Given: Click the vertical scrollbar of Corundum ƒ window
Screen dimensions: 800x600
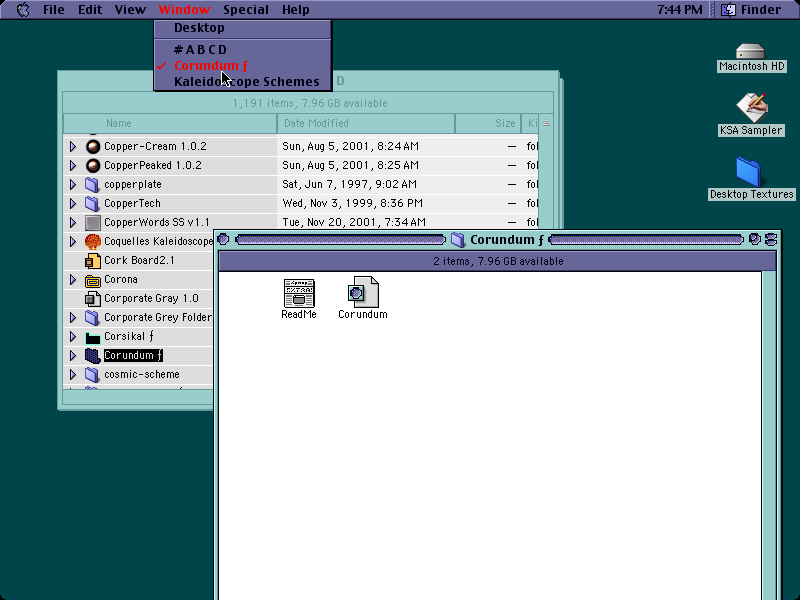Looking at the screenshot, I should point(769,434).
